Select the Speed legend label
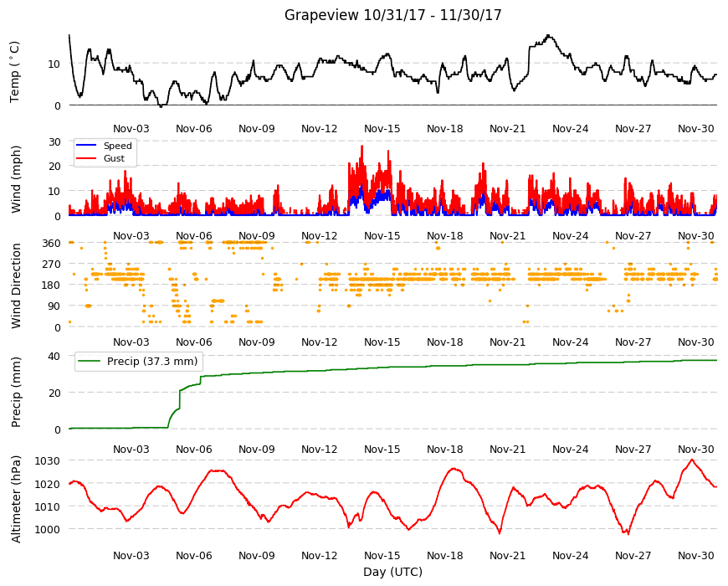This screenshot has width=728, height=586. pyautogui.click(x=117, y=146)
